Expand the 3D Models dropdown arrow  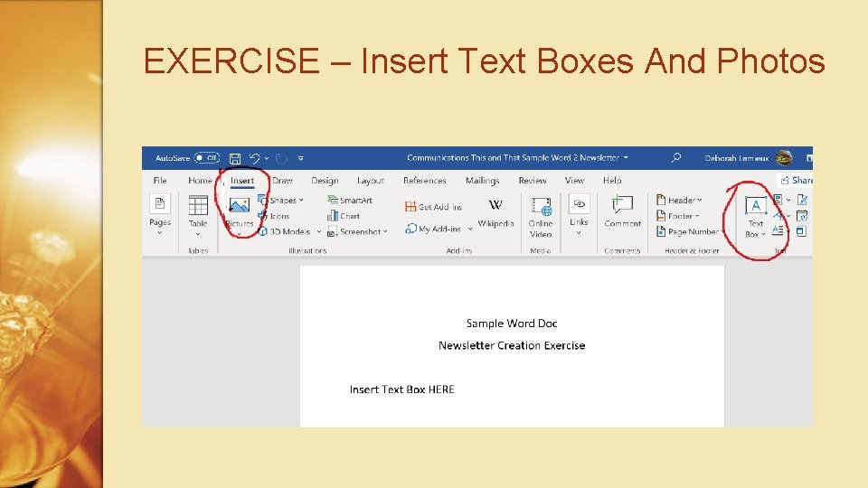click(319, 232)
